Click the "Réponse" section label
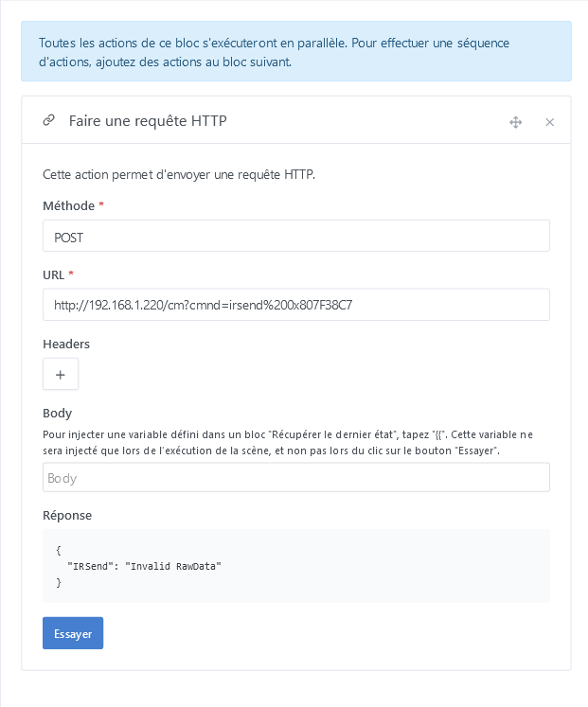The width and height of the screenshot is (588, 707). 67,515
